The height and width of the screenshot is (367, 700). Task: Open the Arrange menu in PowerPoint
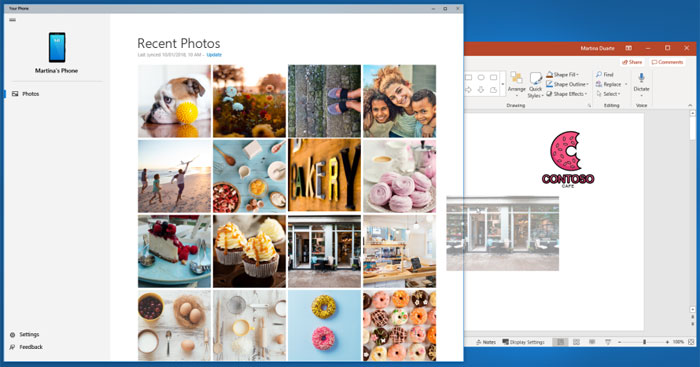(x=517, y=84)
